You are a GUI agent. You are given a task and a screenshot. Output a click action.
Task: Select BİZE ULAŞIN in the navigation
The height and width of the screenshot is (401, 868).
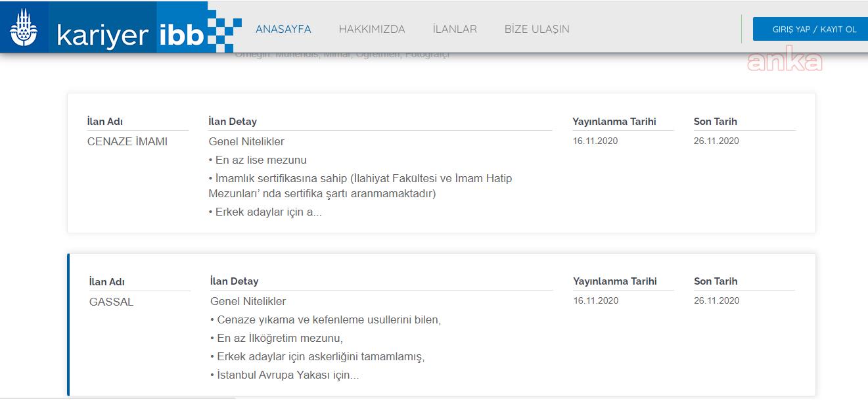coord(537,29)
